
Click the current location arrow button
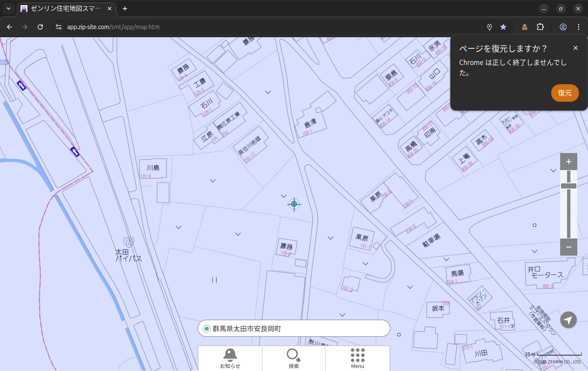(x=568, y=320)
